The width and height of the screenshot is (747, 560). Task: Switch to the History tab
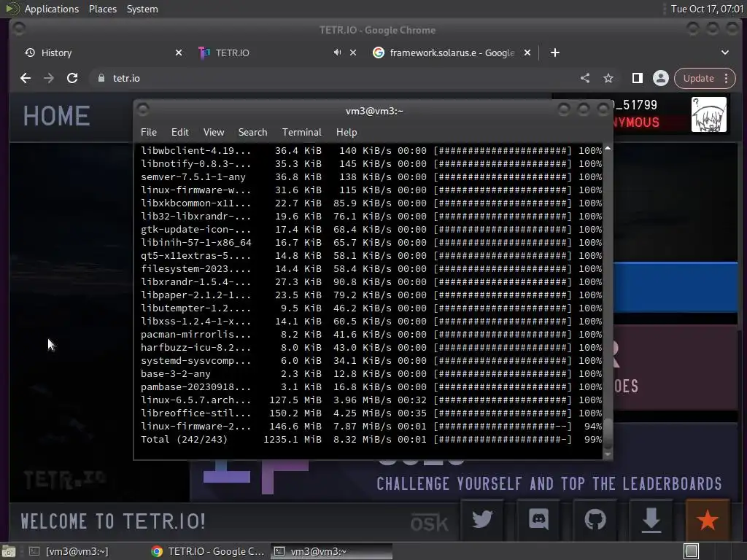[102, 52]
